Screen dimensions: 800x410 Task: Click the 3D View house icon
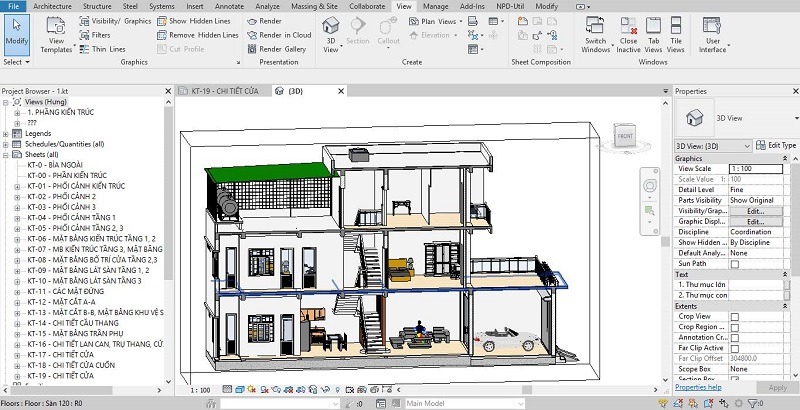point(331,25)
